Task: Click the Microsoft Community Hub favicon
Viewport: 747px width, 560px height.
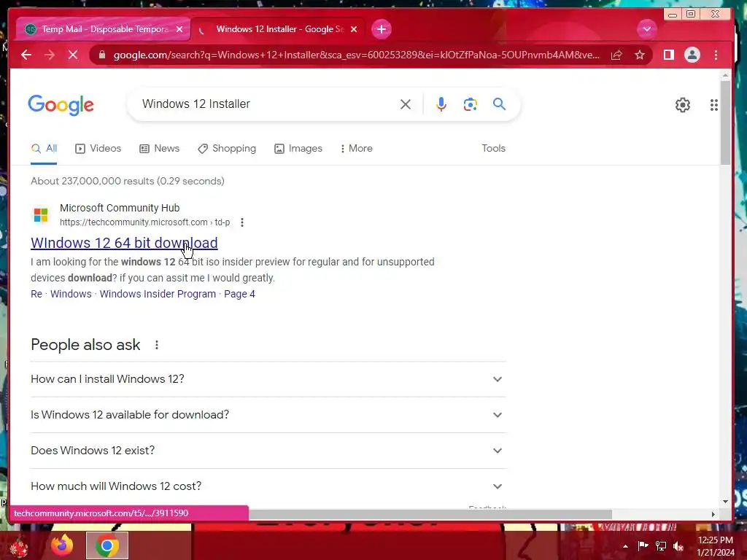Action: coord(41,215)
